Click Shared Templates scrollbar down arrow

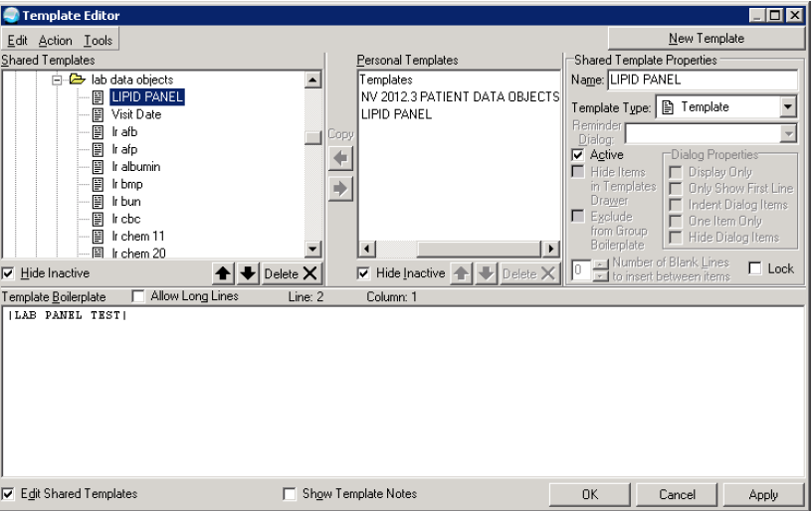point(312,249)
